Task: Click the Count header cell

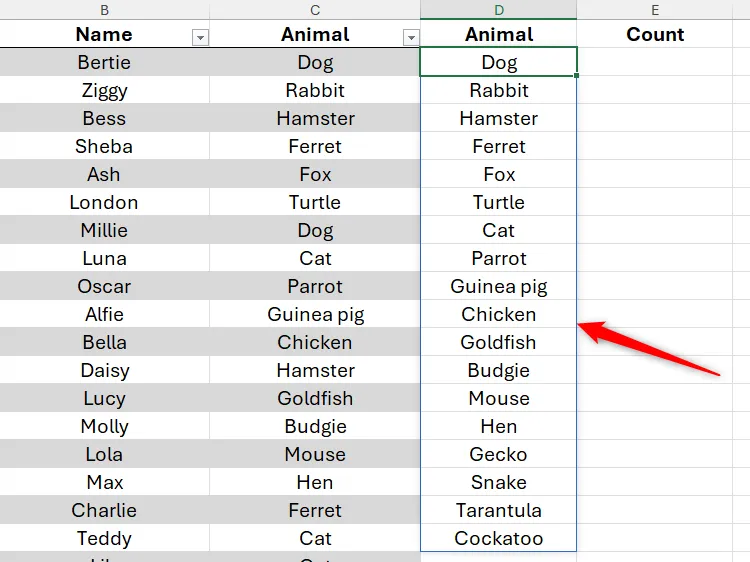Action: pos(655,34)
